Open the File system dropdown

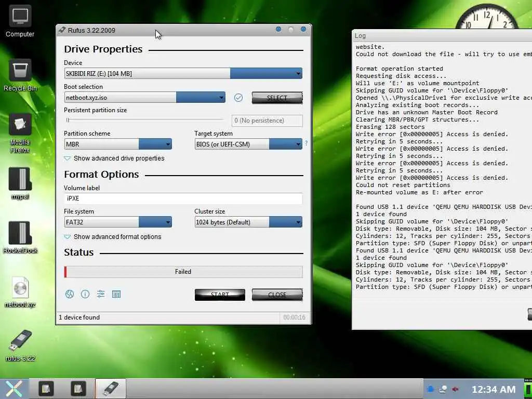point(118,222)
